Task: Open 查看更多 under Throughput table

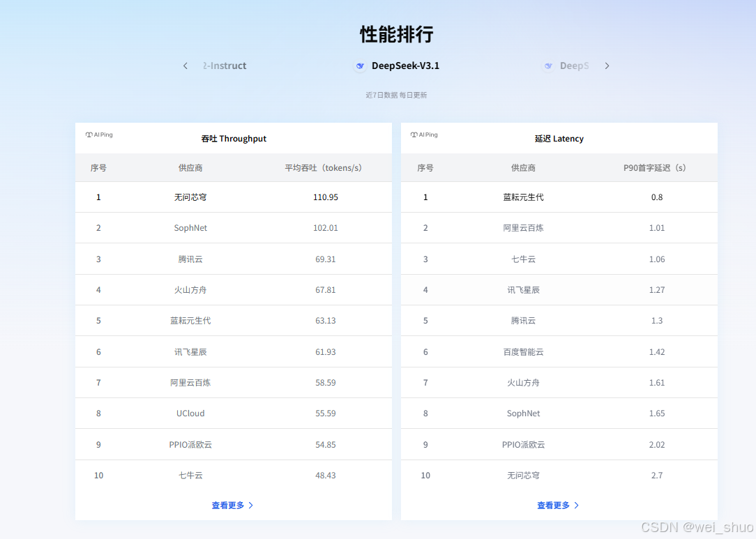Action: [232, 506]
